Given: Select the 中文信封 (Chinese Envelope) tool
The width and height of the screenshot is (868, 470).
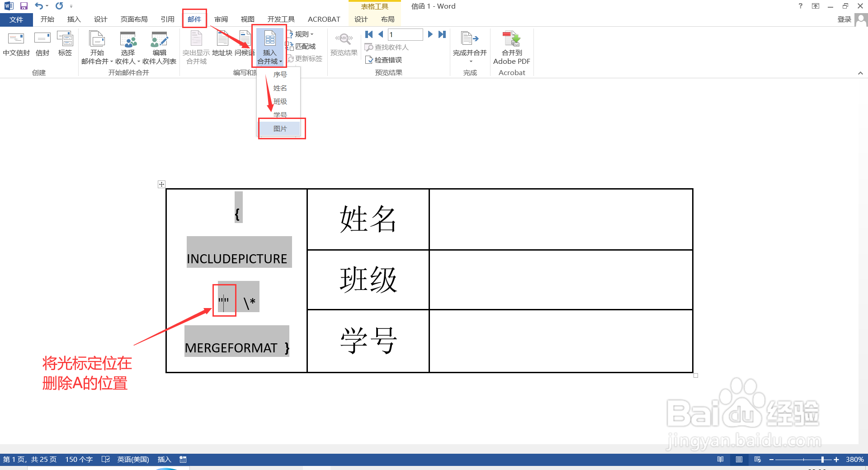Looking at the screenshot, I should 16,45.
